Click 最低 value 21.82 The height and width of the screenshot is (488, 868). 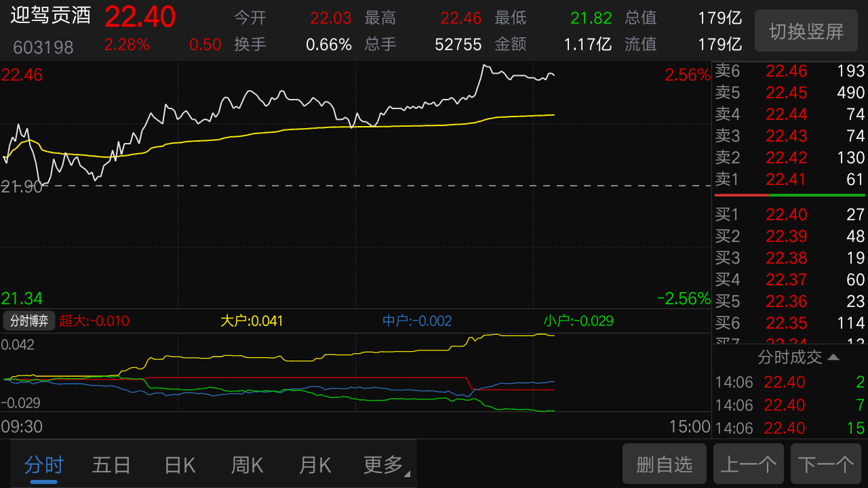click(591, 18)
